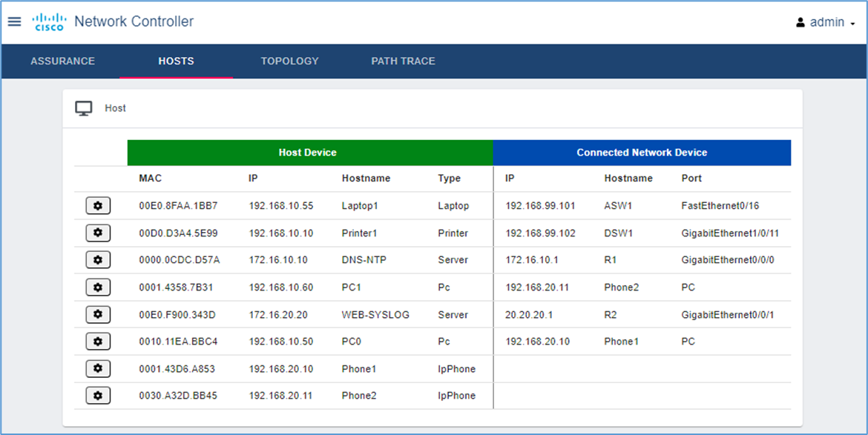Click the Connected Network Device header

pyautogui.click(x=641, y=152)
